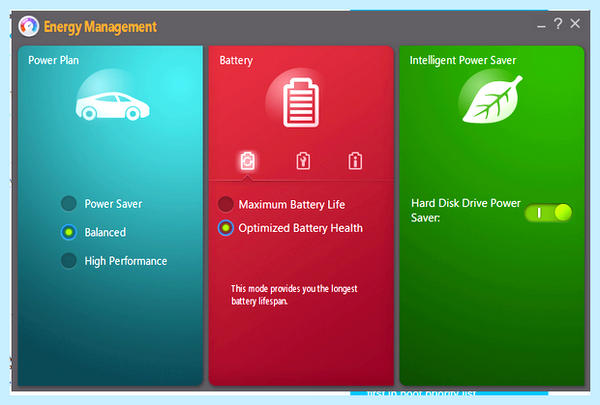Minimize the Energy Management window
The height and width of the screenshot is (405, 600).
541,26
